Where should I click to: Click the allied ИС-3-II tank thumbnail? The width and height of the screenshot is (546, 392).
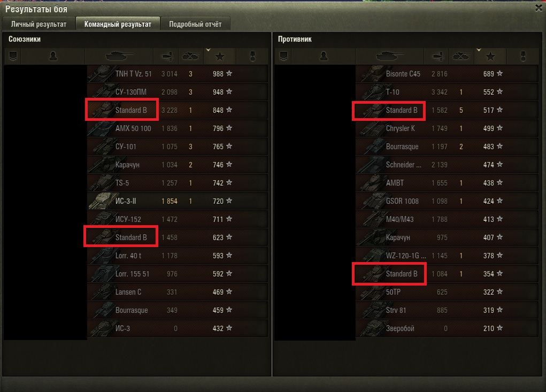tap(101, 201)
